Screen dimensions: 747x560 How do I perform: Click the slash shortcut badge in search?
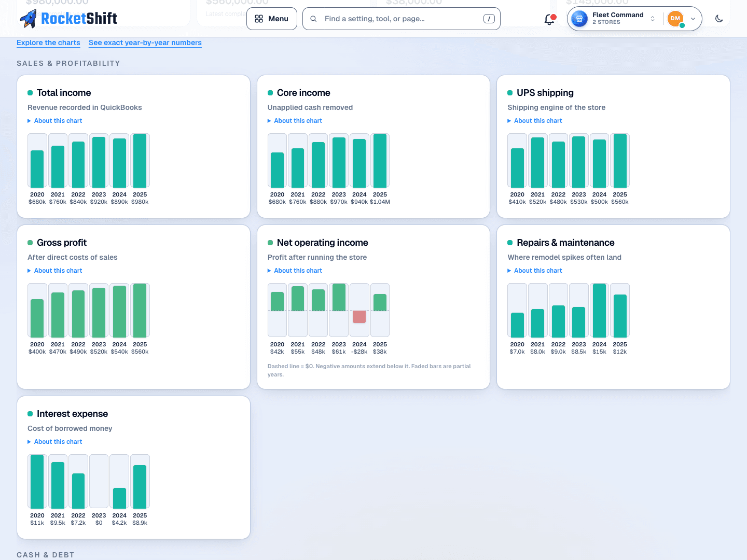(489, 19)
